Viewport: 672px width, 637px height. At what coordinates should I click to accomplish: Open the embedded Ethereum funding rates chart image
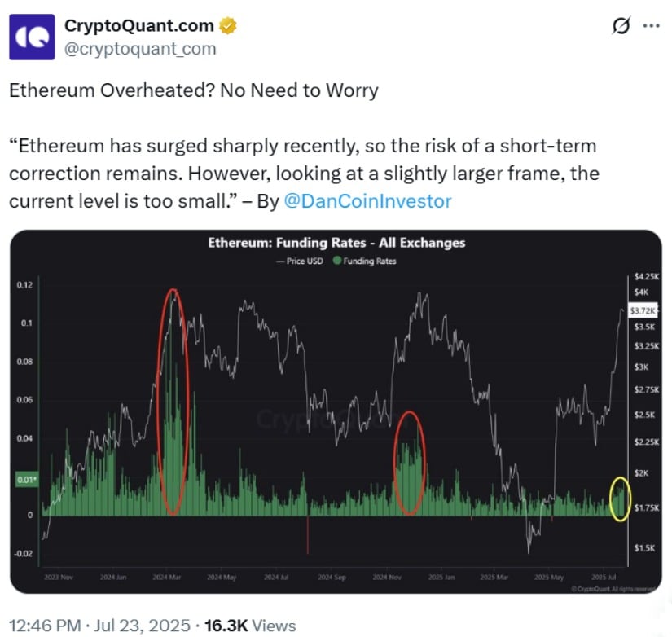[336, 411]
